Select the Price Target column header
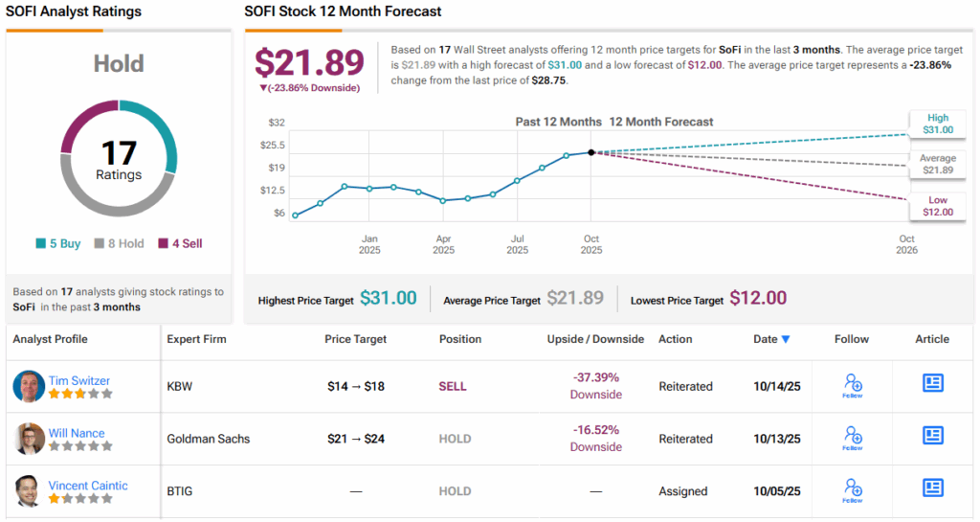 pos(355,339)
